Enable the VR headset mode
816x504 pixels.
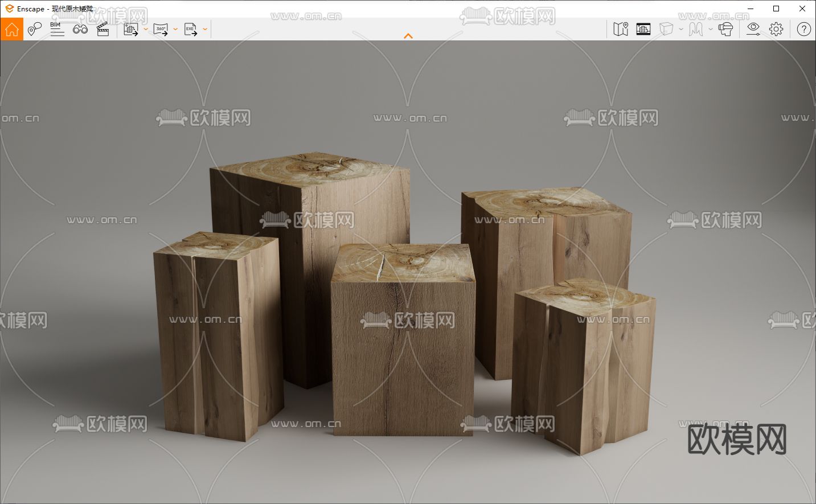point(725,29)
